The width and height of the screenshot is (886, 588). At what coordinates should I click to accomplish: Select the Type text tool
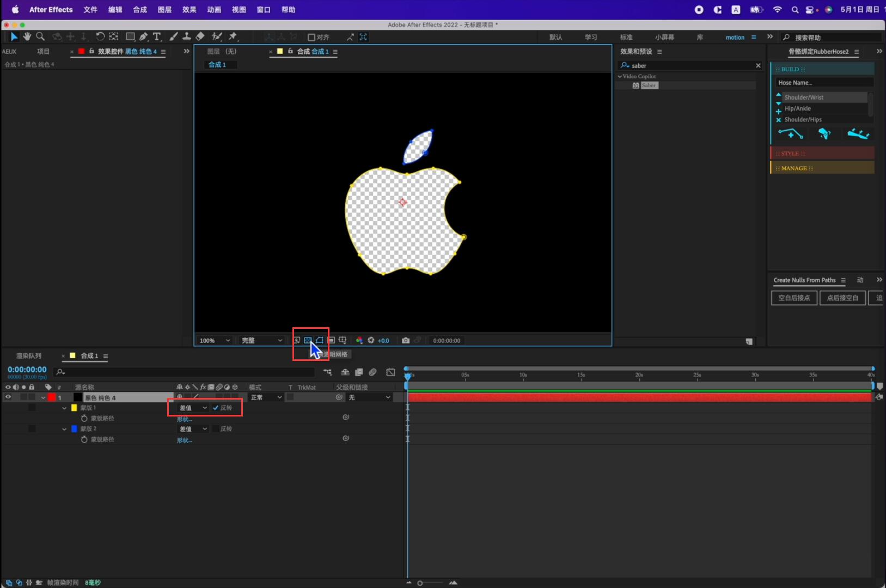(157, 36)
